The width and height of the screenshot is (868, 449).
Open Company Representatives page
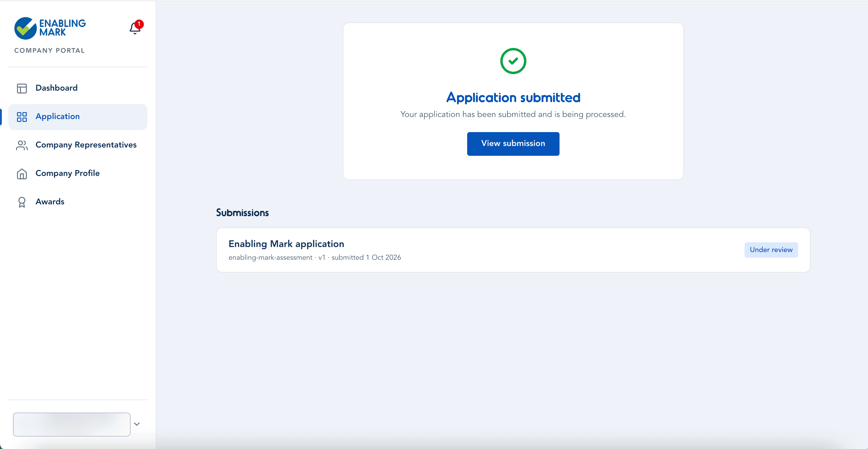(78, 145)
